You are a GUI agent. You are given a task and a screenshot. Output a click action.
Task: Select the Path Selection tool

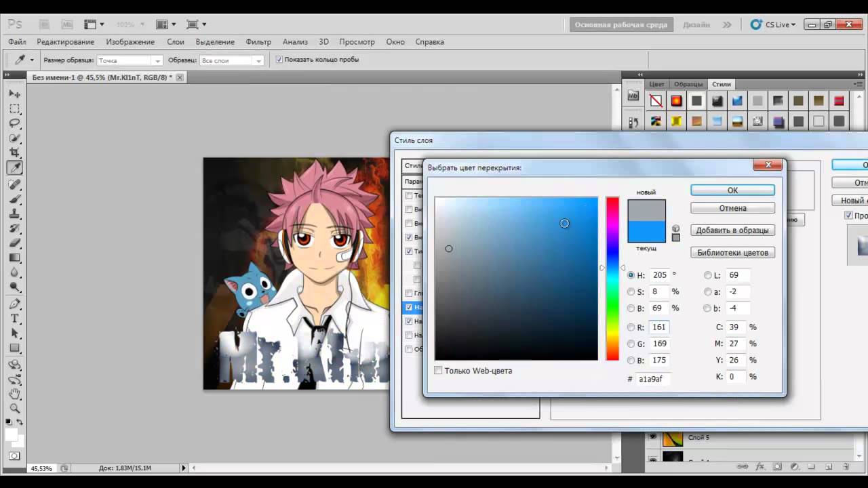[14, 333]
